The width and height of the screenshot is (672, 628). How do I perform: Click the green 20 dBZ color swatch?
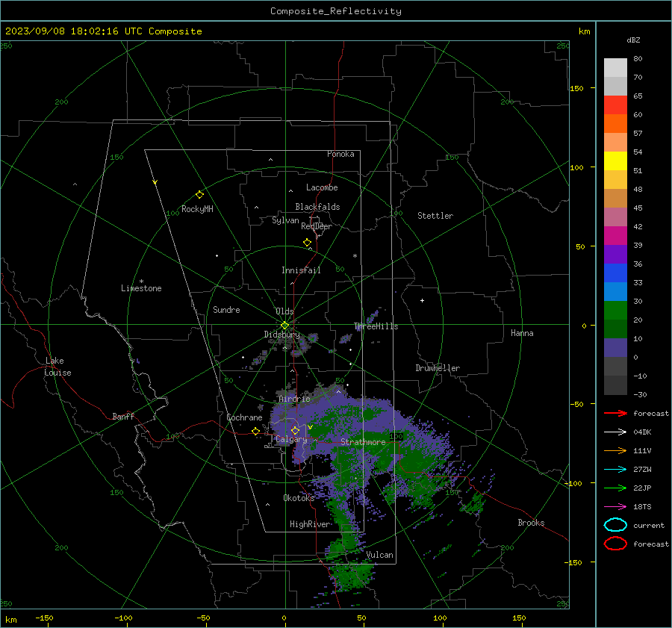tap(615, 311)
